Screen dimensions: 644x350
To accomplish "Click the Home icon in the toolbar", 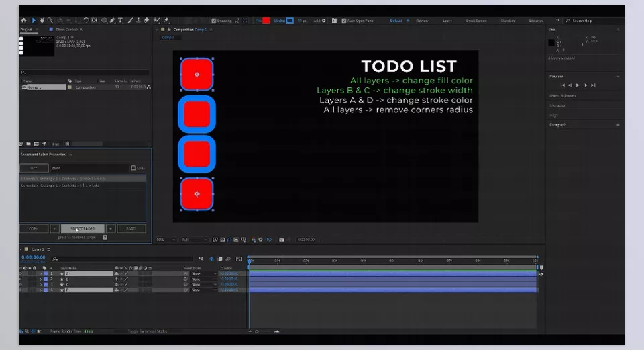I will click(x=24, y=21).
